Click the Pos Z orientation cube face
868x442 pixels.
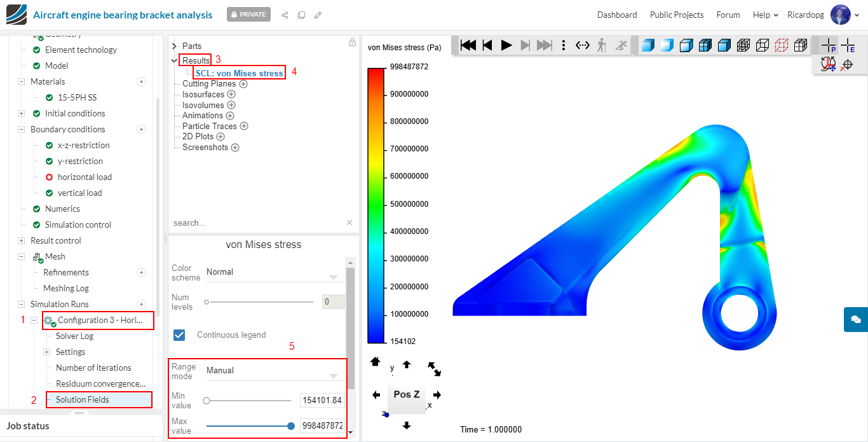coord(406,394)
